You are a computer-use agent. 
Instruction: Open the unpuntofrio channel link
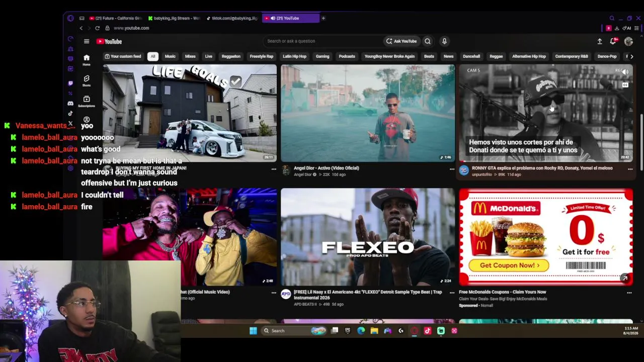pyautogui.click(x=482, y=174)
